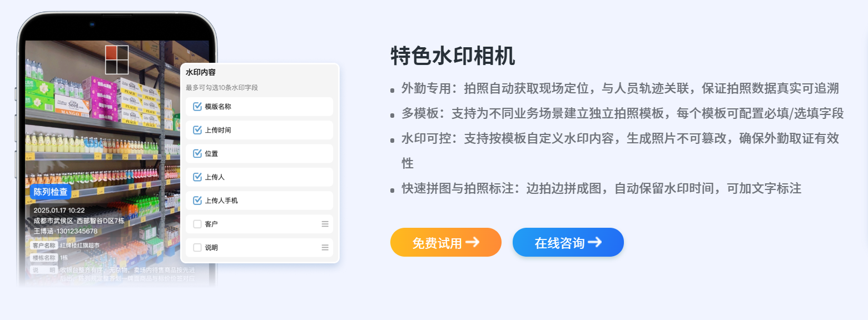Uncheck the 模版名称 checkbox
The height and width of the screenshot is (320, 868).
tap(197, 107)
